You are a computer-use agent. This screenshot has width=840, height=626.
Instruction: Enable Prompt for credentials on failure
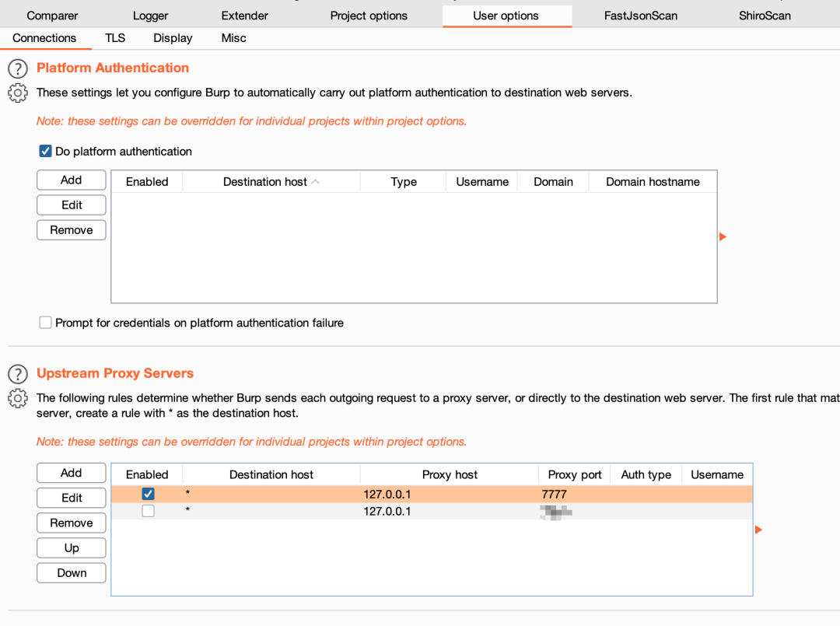click(x=46, y=323)
